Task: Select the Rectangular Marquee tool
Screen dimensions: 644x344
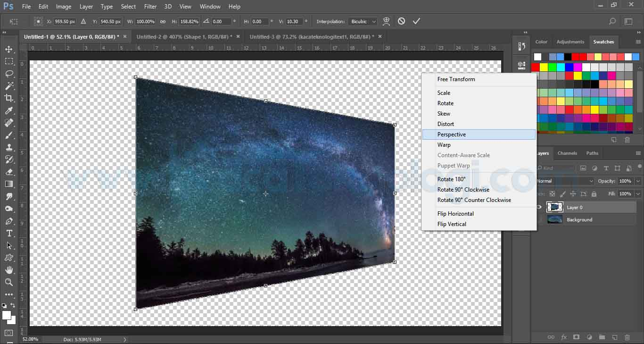Action: tap(9, 61)
